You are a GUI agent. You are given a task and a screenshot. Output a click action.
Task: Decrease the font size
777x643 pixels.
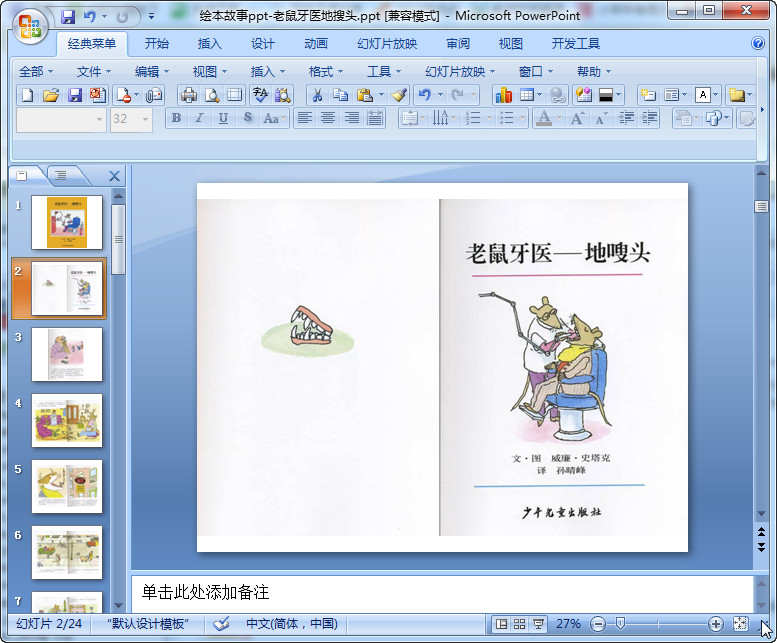pyautogui.click(x=600, y=118)
